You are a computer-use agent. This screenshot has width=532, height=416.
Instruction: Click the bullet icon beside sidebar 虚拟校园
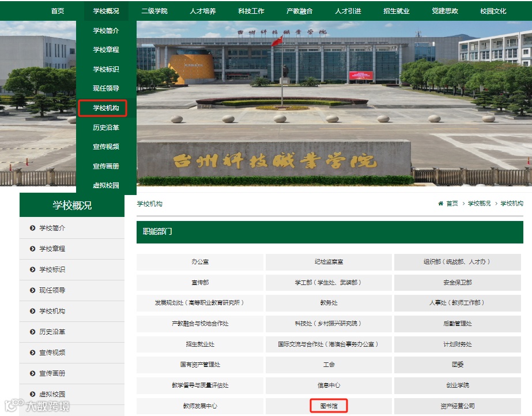33,394
